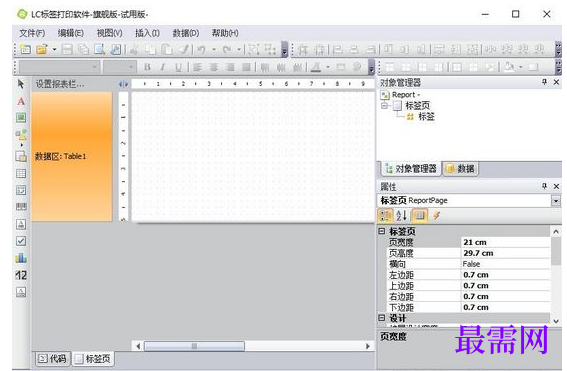Open print preview from the toolbar
This screenshot has width=567, height=371.
(99, 49)
